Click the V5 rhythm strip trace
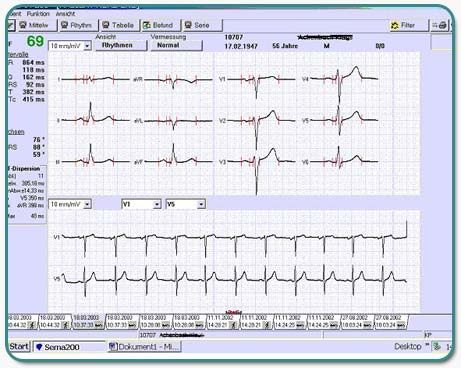461x368 pixels. tap(234, 280)
